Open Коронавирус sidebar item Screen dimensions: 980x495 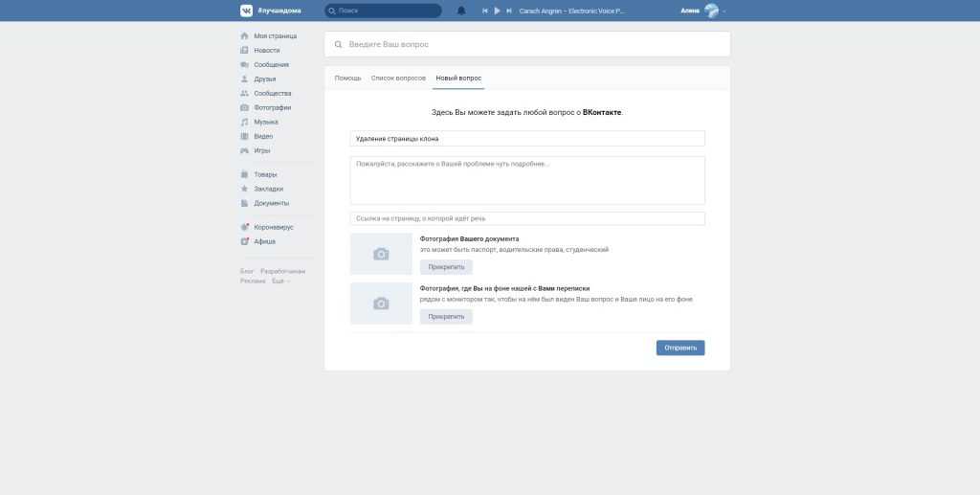click(273, 227)
